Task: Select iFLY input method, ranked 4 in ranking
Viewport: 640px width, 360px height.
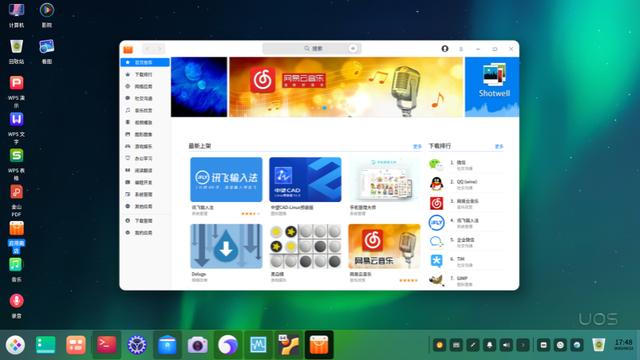Action: pyautogui.click(x=466, y=223)
